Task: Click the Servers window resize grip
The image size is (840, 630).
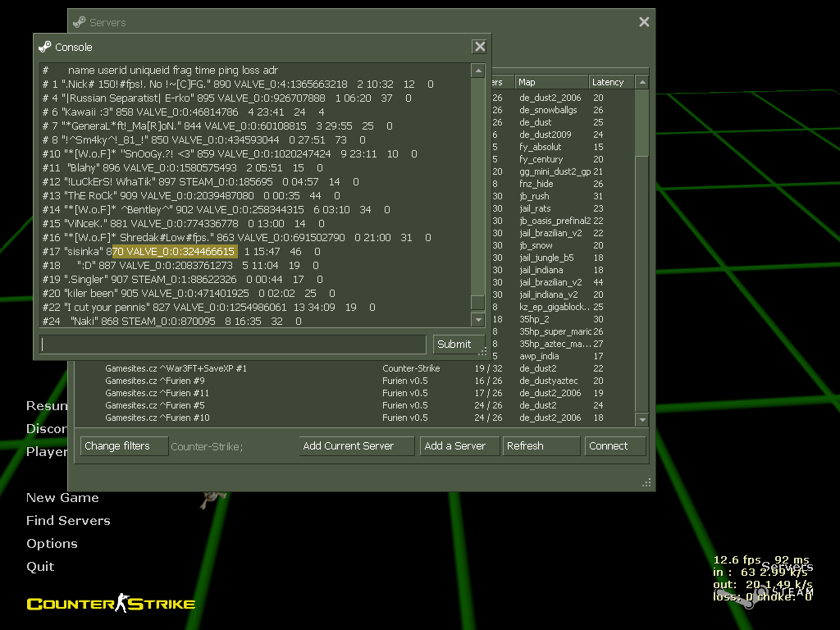Action: tap(646, 482)
